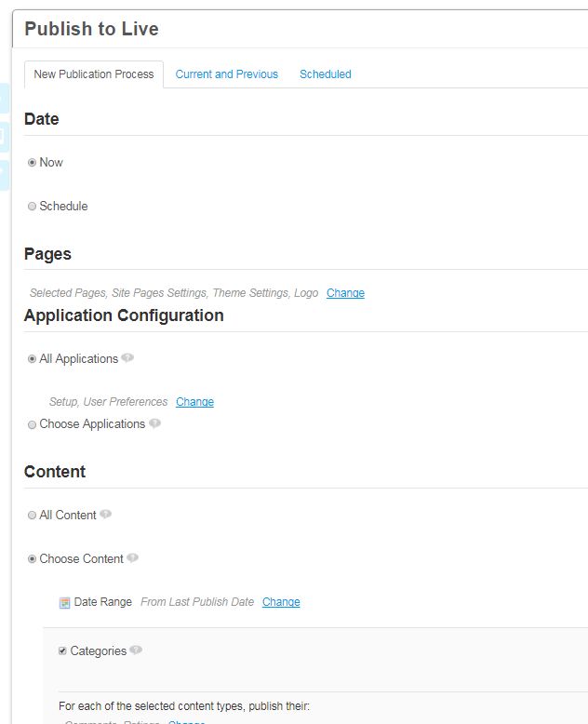The height and width of the screenshot is (724, 588).
Task: Select the Now date option
Action: (33, 162)
